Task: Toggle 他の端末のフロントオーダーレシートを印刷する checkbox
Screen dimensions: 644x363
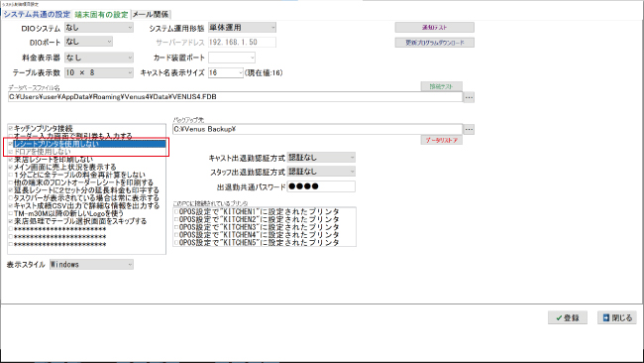Action: click(11, 182)
